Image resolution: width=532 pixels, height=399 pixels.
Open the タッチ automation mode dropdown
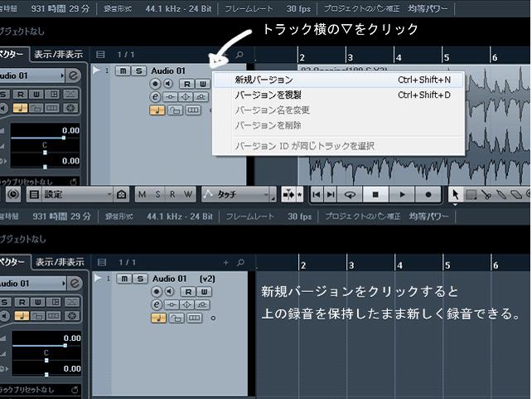[237, 195]
